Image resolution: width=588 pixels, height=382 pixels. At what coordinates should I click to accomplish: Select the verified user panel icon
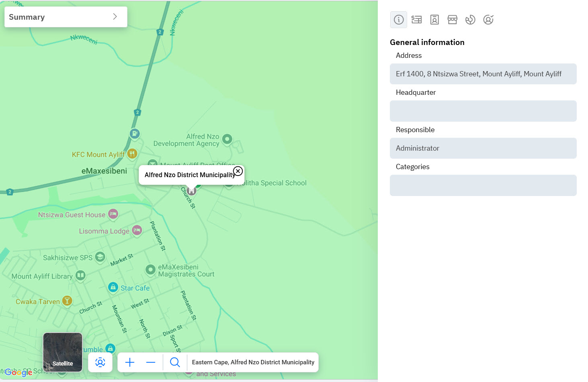(x=488, y=19)
